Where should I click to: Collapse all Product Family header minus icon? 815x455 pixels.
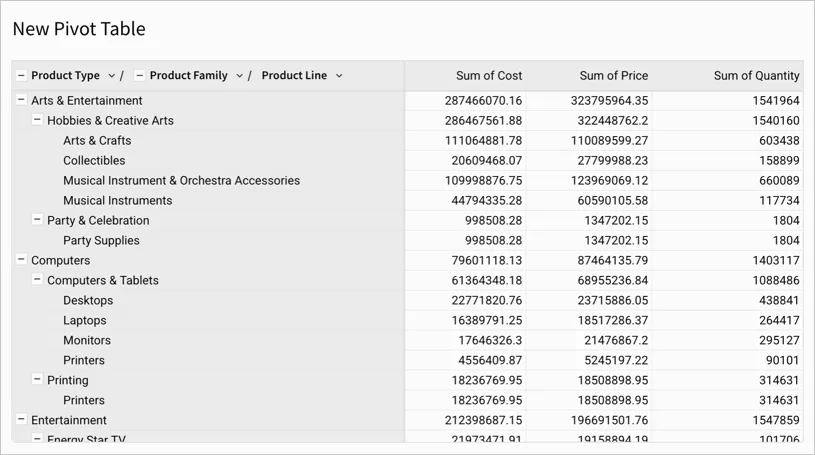[x=139, y=75]
